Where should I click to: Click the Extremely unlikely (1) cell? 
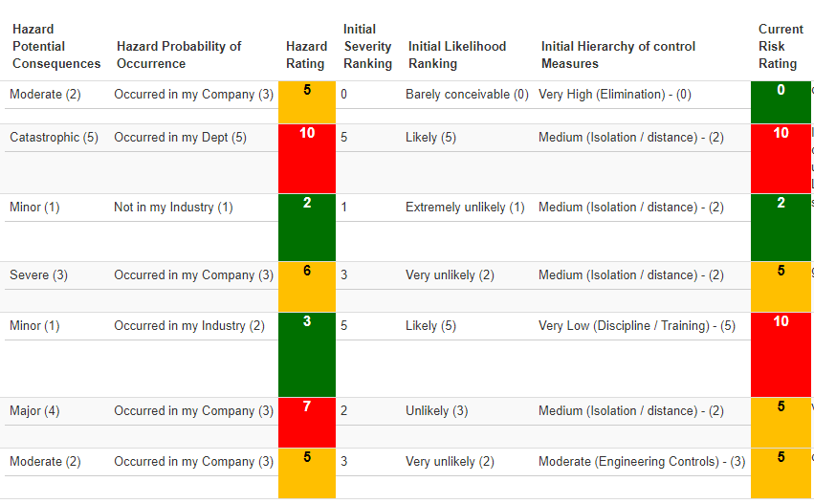click(x=465, y=208)
